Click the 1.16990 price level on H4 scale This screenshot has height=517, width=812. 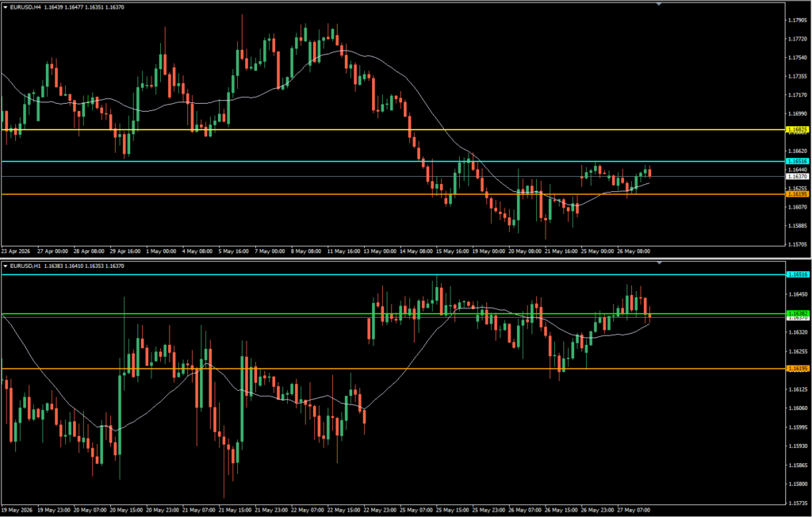pyautogui.click(x=799, y=113)
